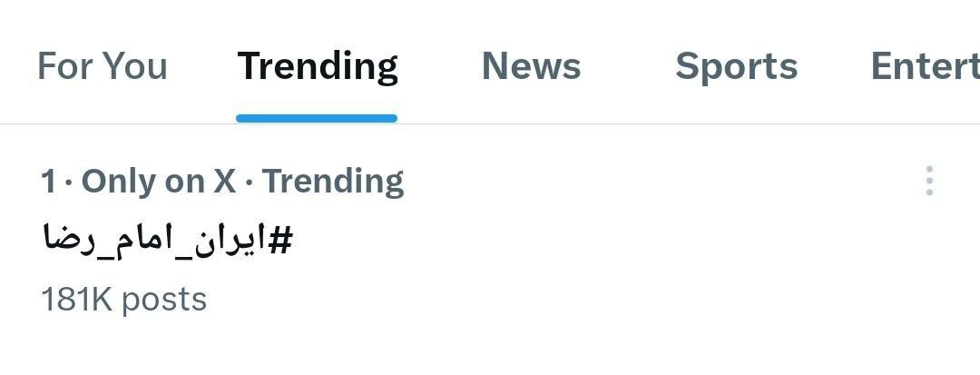980x375 pixels.
Task: Click the hash symbol of the trending hashtag
Action: (282, 240)
